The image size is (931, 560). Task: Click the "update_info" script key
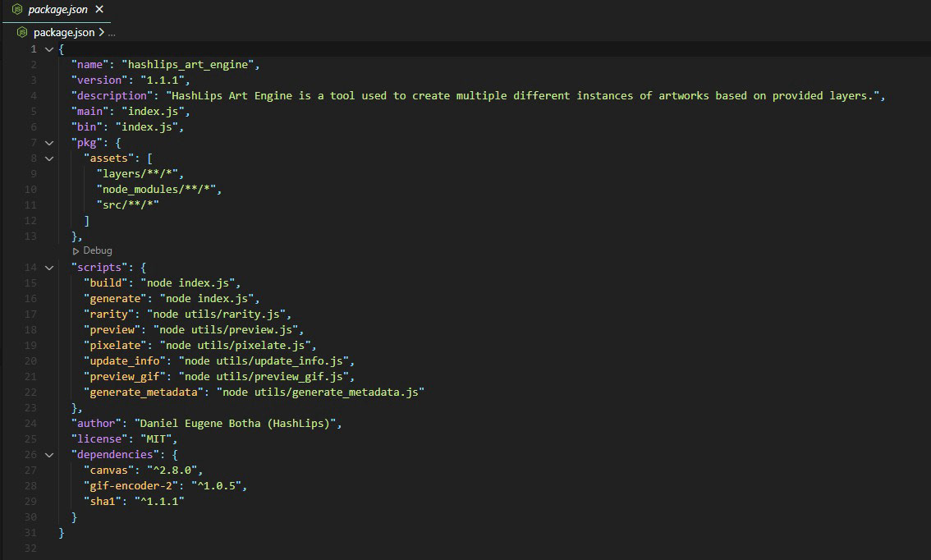pos(125,361)
